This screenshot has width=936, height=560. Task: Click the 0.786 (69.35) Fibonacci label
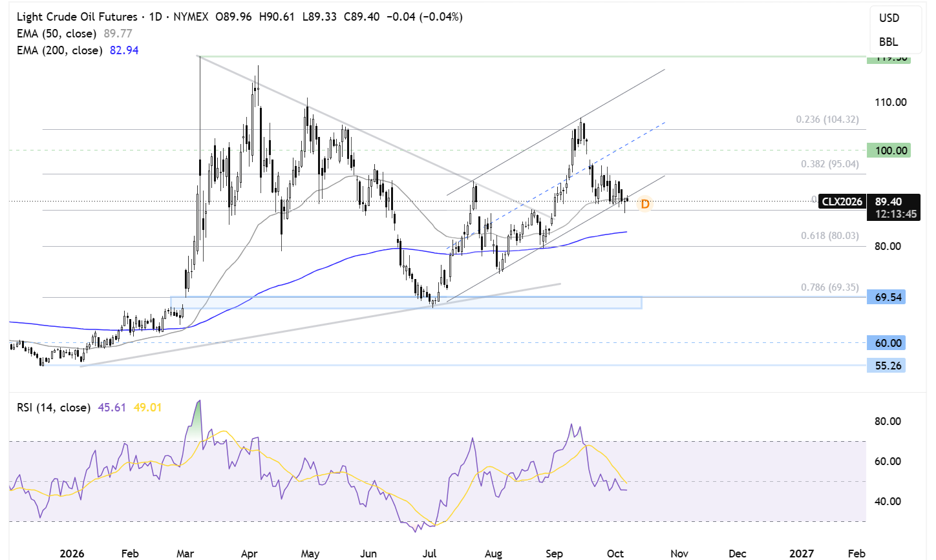pyautogui.click(x=830, y=287)
